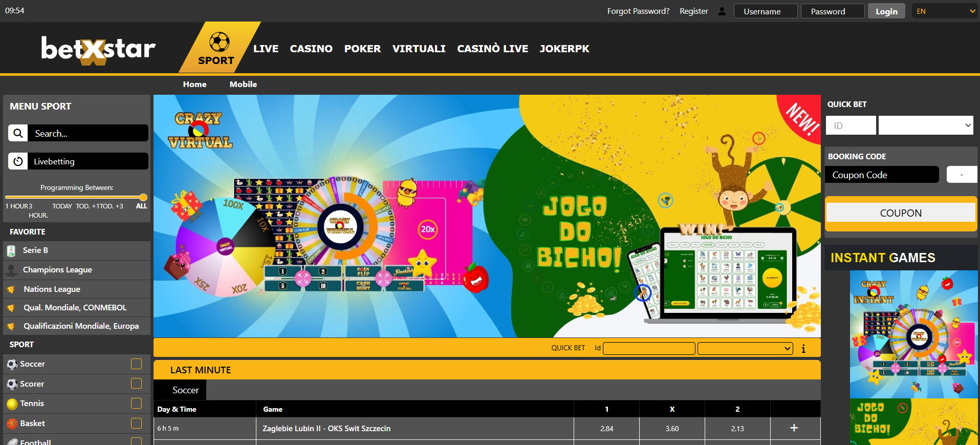Select the Soccer tab under Last Minute
Image resolution: width=980 pixels, height=445 pixels.
coord(180,390)
